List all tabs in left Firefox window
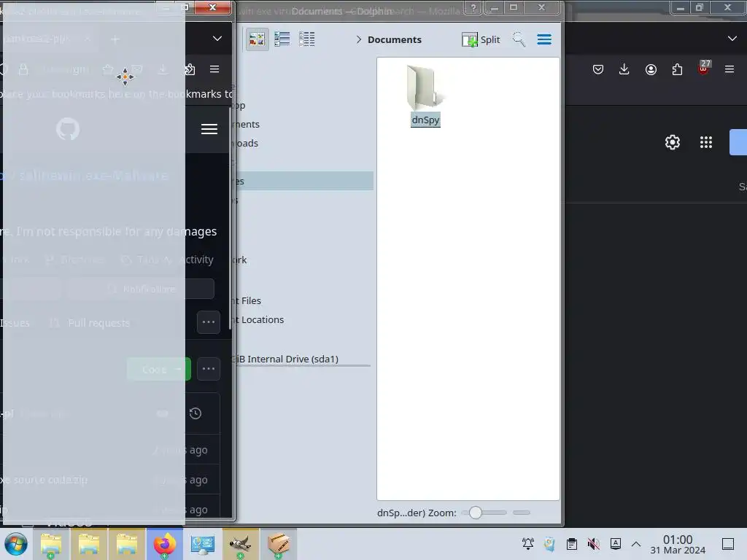 pos(217,39)
